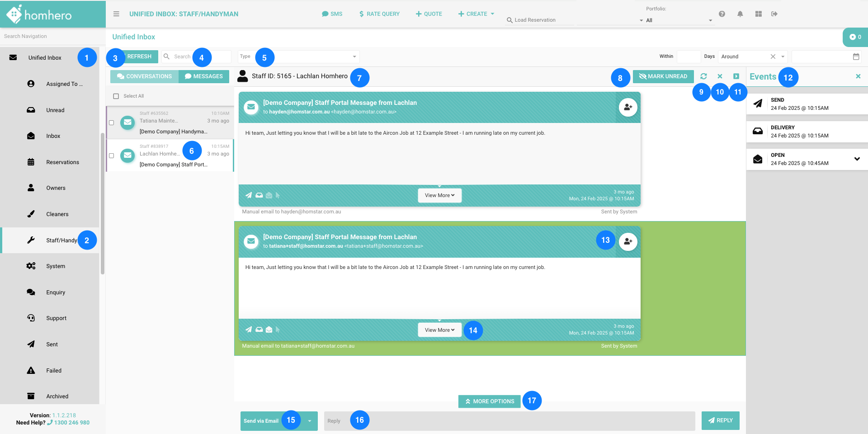The image size is (868, 434).
Task: Open the apps grid icon
Action: 759,14
